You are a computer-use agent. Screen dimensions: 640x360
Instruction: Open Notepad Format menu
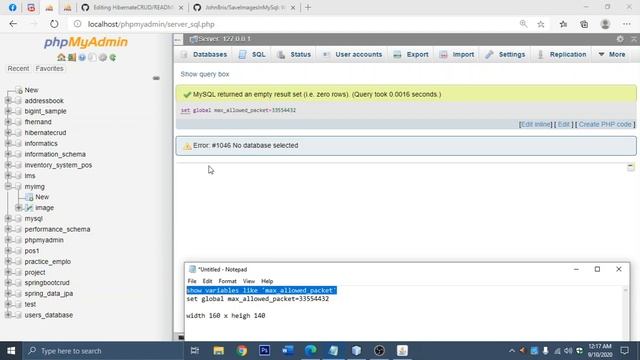(x=227, y=281)
